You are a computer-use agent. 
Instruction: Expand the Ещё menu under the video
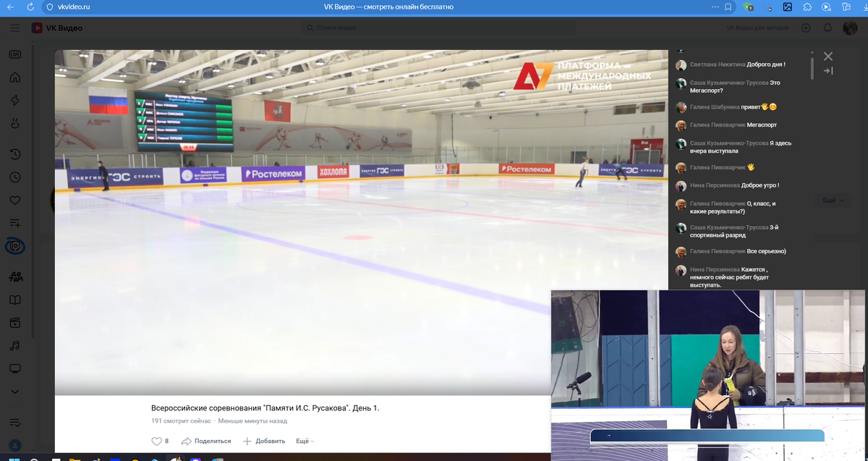click(x=305, y=441)
